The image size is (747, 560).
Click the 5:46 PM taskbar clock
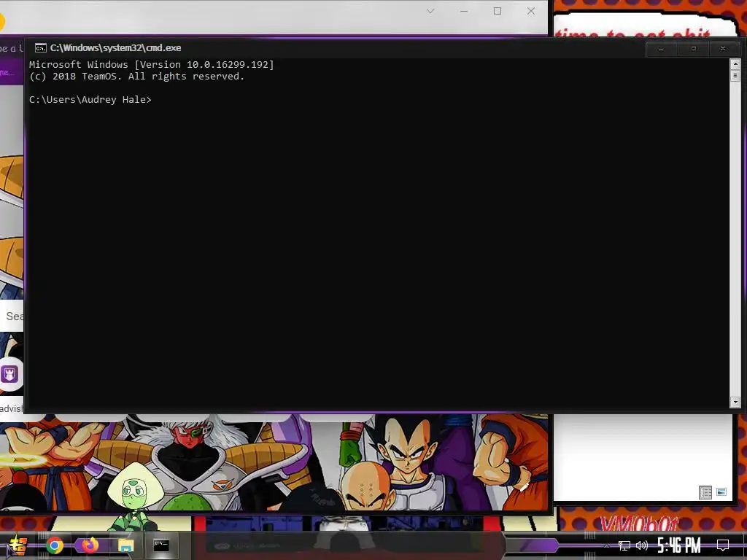(x=679, y=545)
